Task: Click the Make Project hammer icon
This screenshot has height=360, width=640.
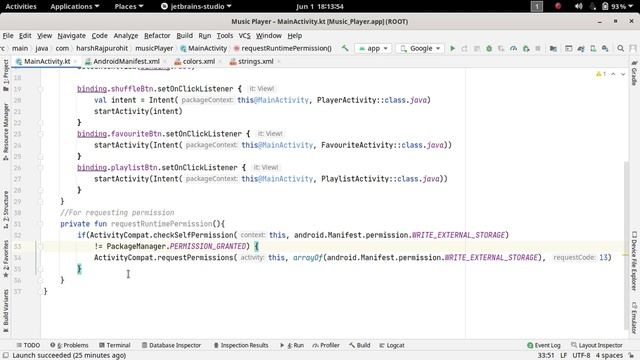Action: 345,48
